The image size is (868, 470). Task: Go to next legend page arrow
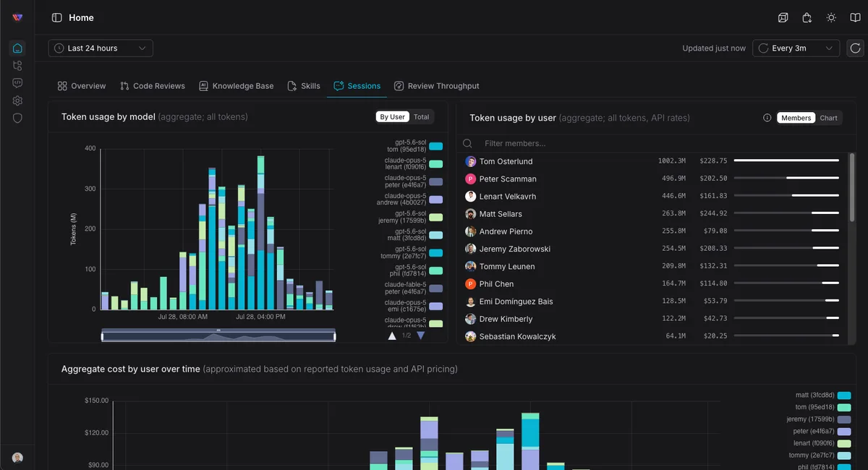421,336
